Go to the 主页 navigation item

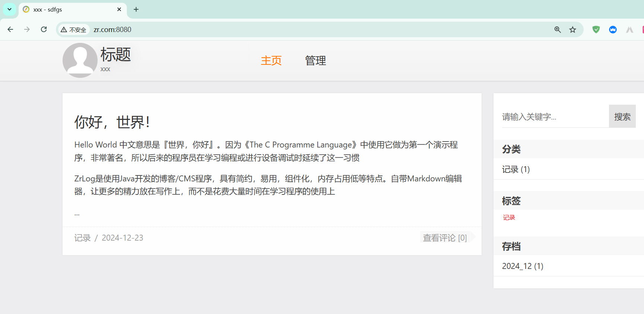[271, 60]
